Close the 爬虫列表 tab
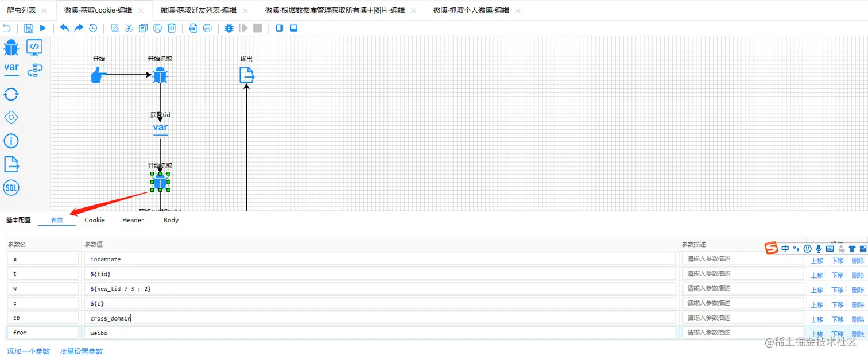868x359 pixels. coord(44,10)
